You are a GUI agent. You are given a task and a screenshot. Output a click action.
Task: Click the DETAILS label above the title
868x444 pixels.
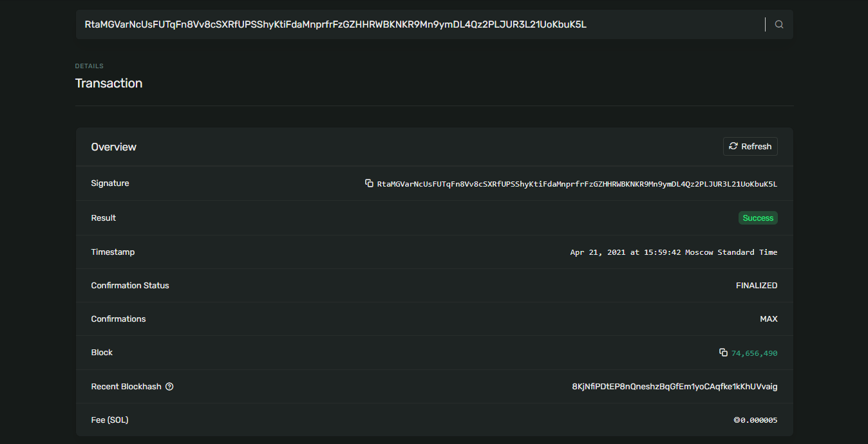90,66
